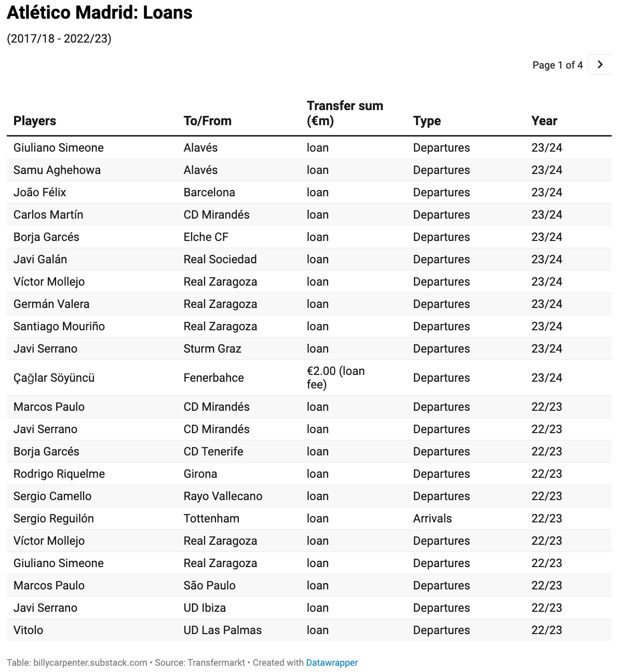Click the Çağlar Söyüncü row

pyautogui.click(x=309, y=378)
